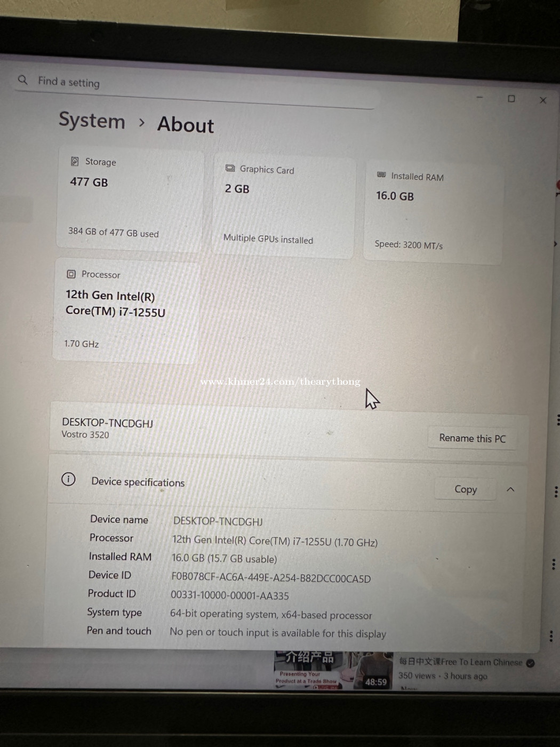Collapse the Device specifications section

(510, 489)
